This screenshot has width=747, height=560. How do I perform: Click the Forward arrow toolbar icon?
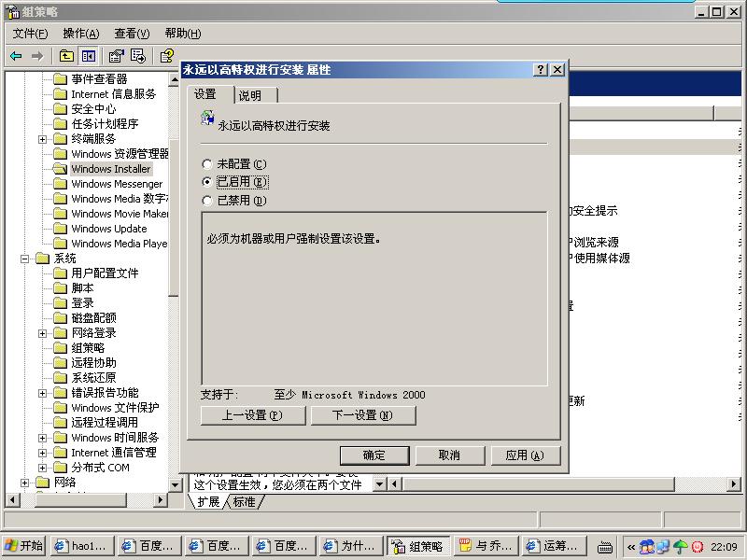(x=37, y=56)
